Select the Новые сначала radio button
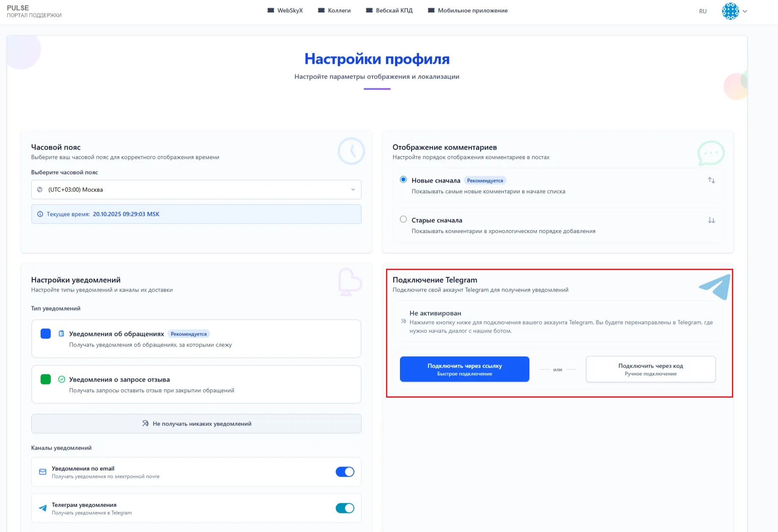The image size is (778, 532). pyautogui.click(x=403, y=180)
